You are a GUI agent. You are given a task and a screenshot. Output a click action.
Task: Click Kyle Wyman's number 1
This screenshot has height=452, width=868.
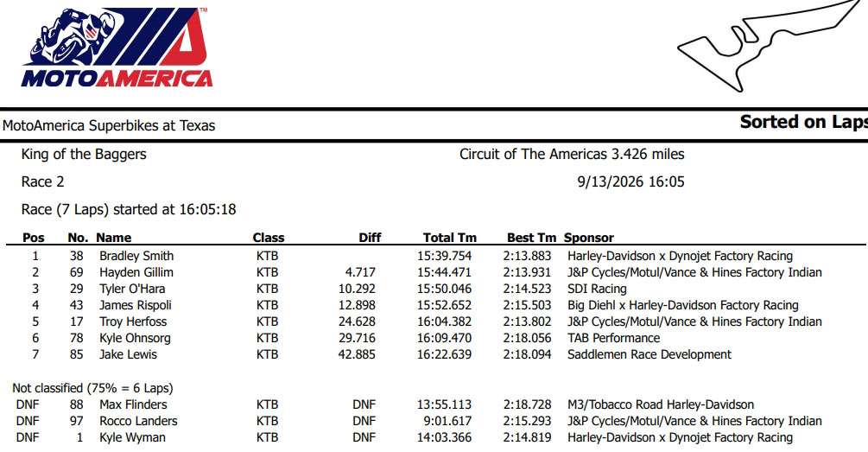point(79,437)
